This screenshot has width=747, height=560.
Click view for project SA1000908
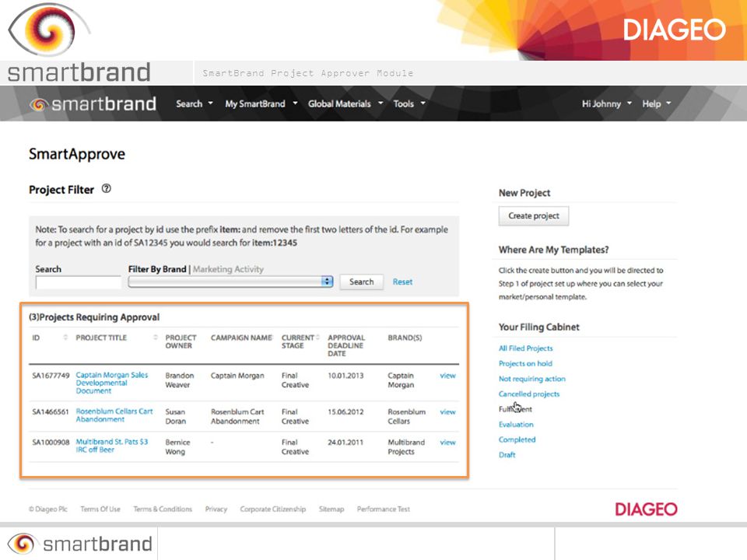448,442
